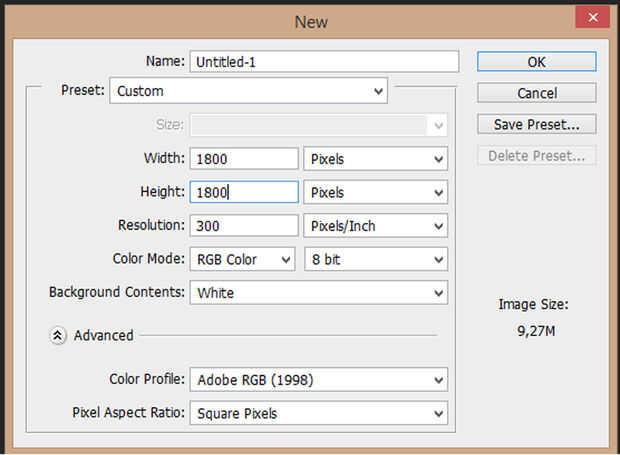Open the Preset dropdown

(248, 91)
